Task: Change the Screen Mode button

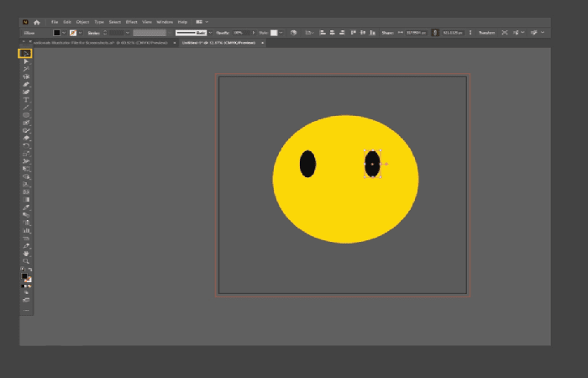Action: 26,300
